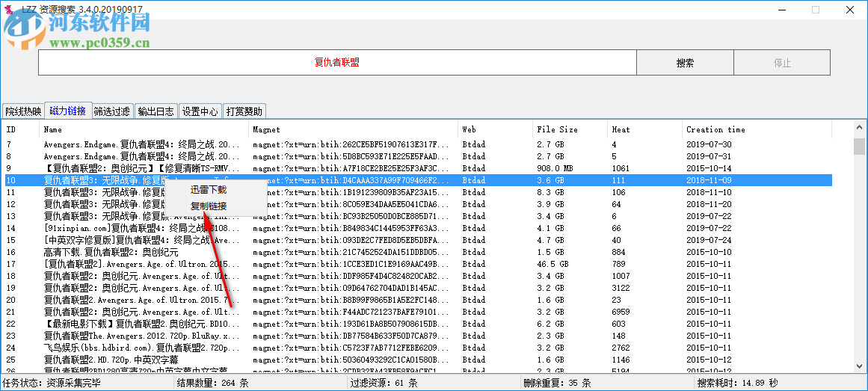
Task: Sort by the File Size column header
Action: (570, 129)
